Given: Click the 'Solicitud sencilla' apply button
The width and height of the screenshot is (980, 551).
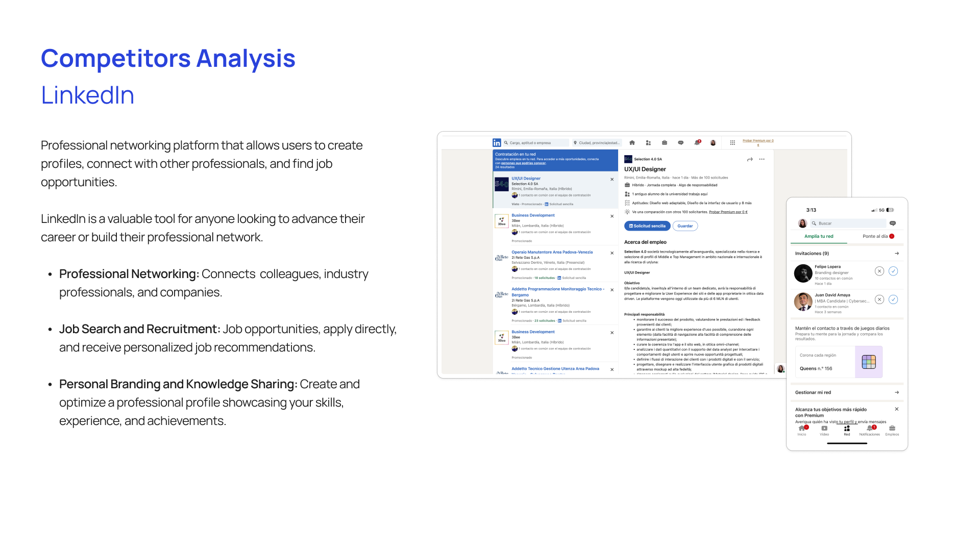Looking at the screenshot, I should coord(647,226).
